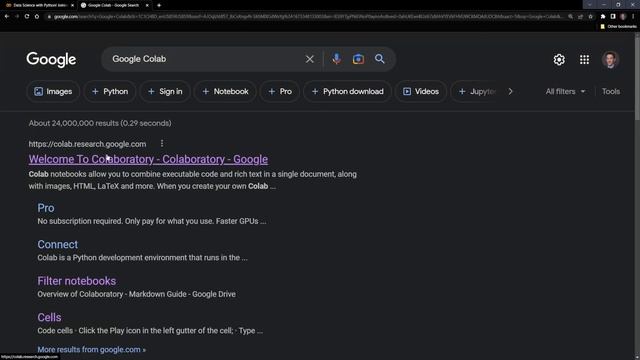Open the Google account avatar on the page

(x=610, y=60)
